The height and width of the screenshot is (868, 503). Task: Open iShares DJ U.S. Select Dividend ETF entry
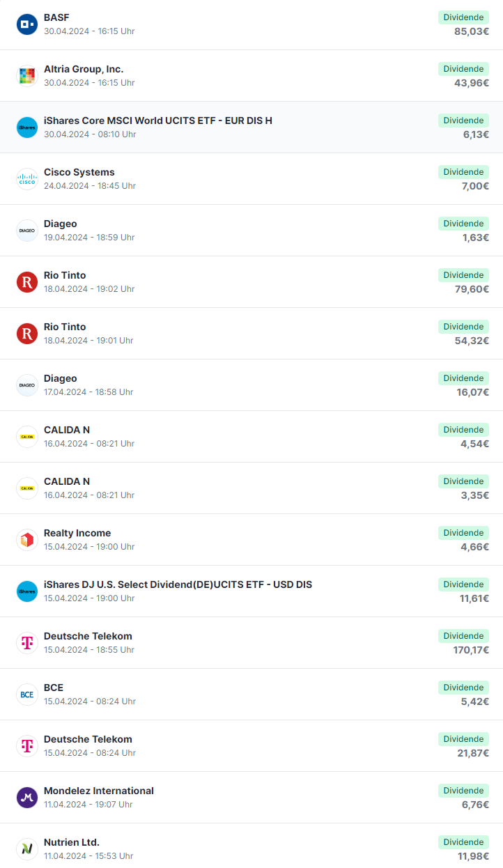point(251,591)
